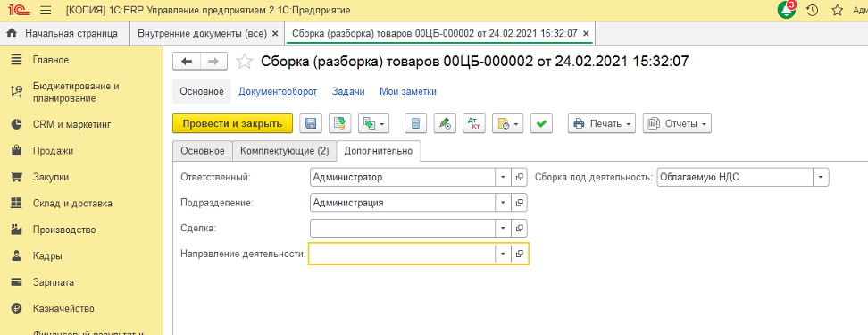The height and width of the screenshot is (335, 868).
Task: Open Склад и доставка section
Action: [x=72, y=203]
